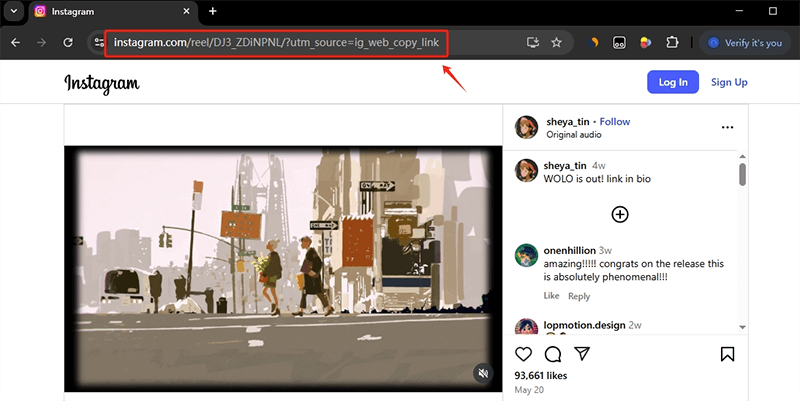Minimize the browser window
The width and height of the screenshot is (800, 401).
click(x=740, y=11)
